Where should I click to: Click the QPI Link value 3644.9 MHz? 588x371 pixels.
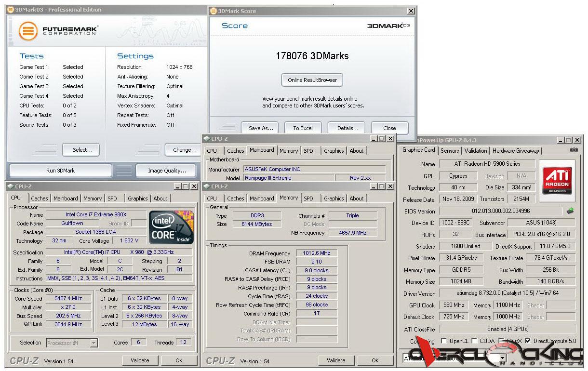[x=68, y=325]
